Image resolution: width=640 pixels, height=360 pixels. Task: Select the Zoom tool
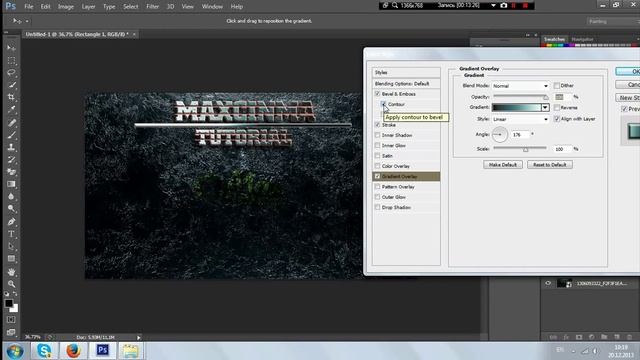pos(11,284)
